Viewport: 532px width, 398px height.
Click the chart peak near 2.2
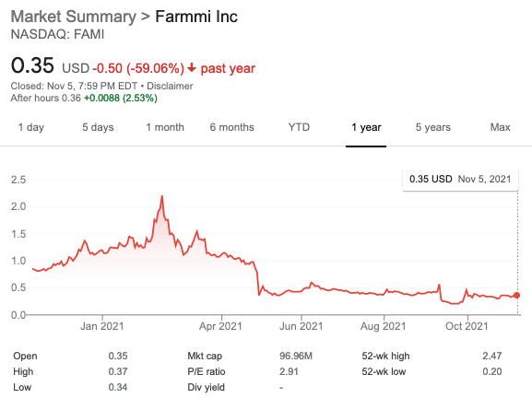coord(162,196)
